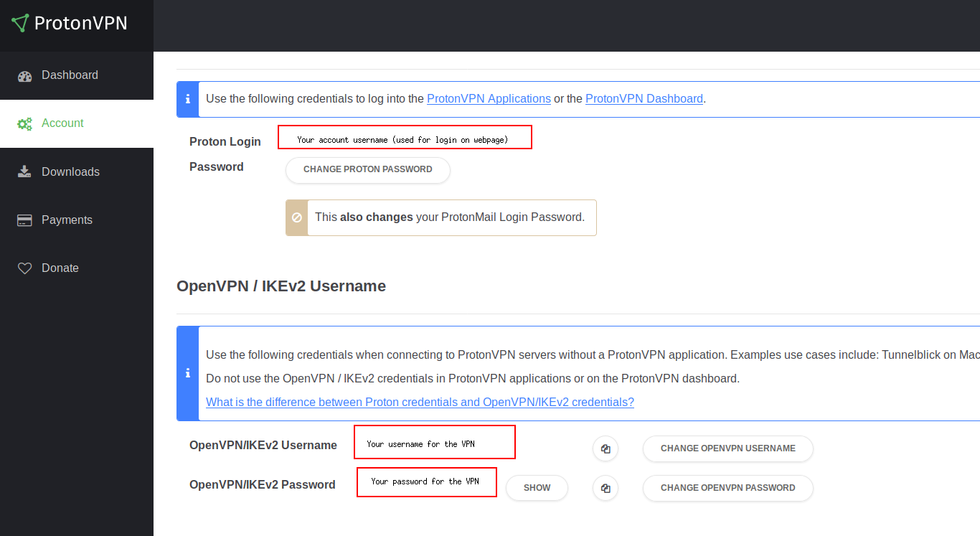Viewport: 980px width, 536px height.
Task: Click the 'Do not use the OpenVPN / IKEv2 credentials' sentence
Action: (x=473, y=379)
